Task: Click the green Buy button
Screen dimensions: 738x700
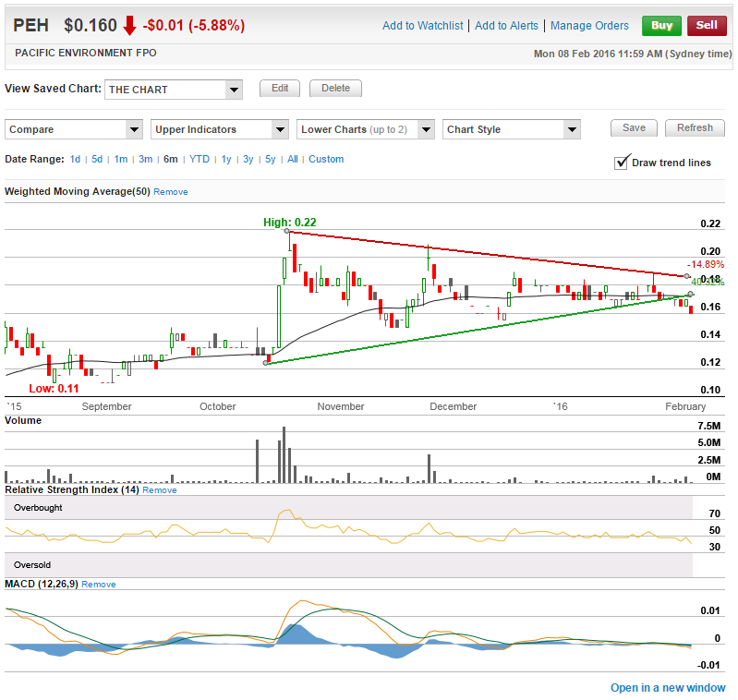Action: coord(661,26)
